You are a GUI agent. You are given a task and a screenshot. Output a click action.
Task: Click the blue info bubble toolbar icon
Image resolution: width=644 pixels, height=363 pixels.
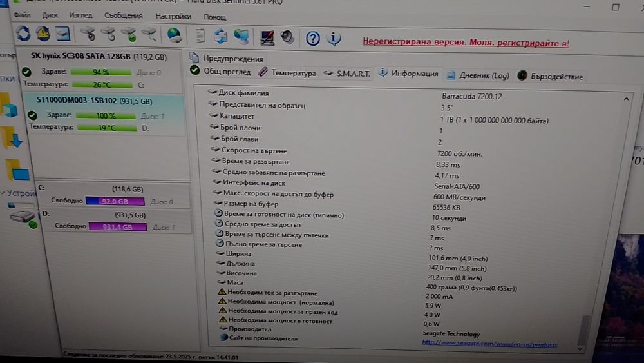pyautogui.click(x=334, y=39)
